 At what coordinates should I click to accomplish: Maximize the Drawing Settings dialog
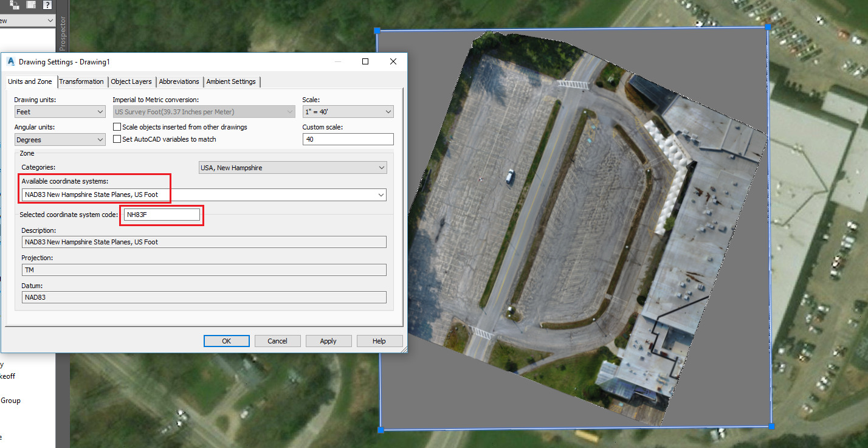(x=365, y=61)
